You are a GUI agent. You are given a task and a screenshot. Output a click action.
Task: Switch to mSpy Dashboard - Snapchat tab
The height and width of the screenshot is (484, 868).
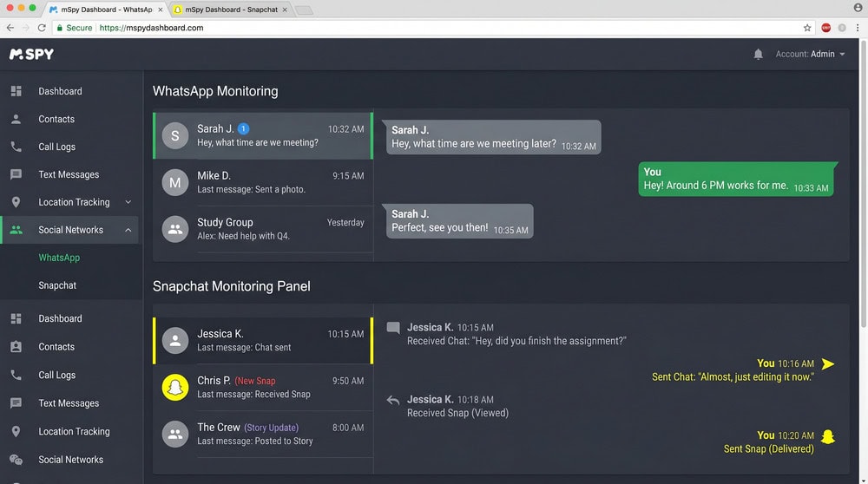tap(230, 10)
